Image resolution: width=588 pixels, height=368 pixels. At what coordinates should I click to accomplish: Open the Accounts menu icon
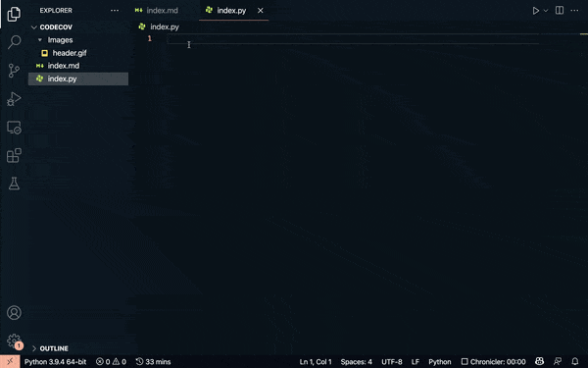coord(14,312)
